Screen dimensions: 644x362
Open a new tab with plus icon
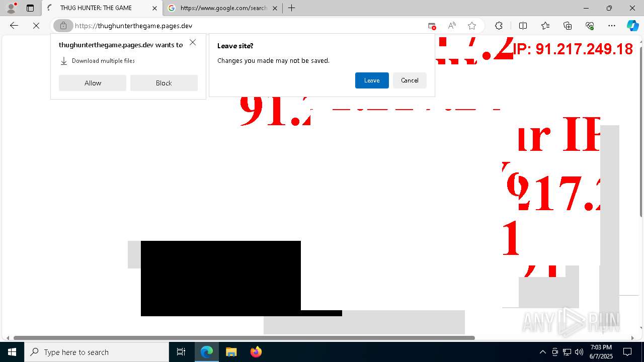291,8
